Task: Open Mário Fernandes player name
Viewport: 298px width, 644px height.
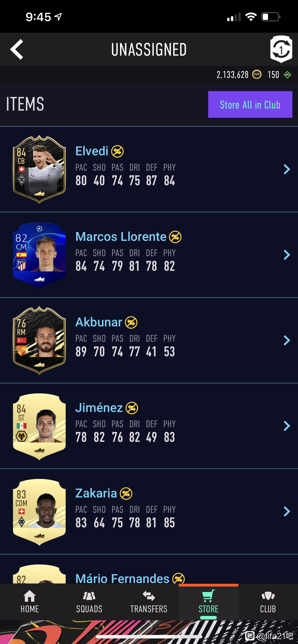Action: tap(122, 578)
